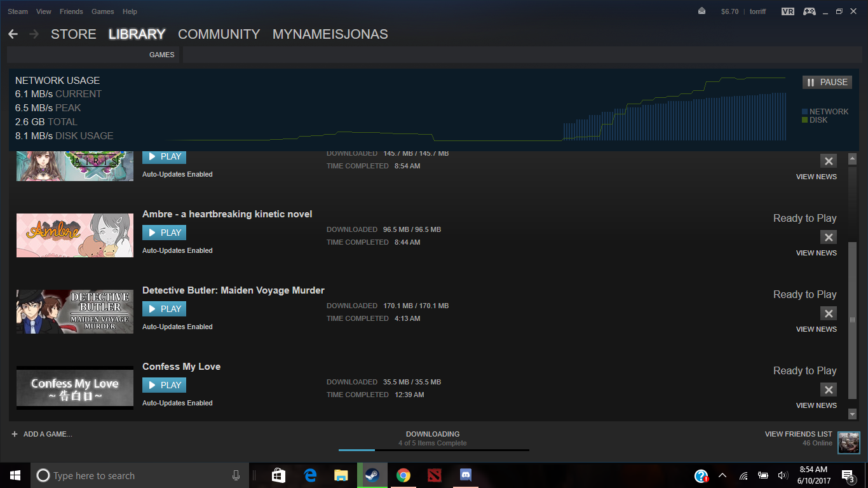868x488 pixels.
Task: View news for Detective Butler
Action: [817, 329]
